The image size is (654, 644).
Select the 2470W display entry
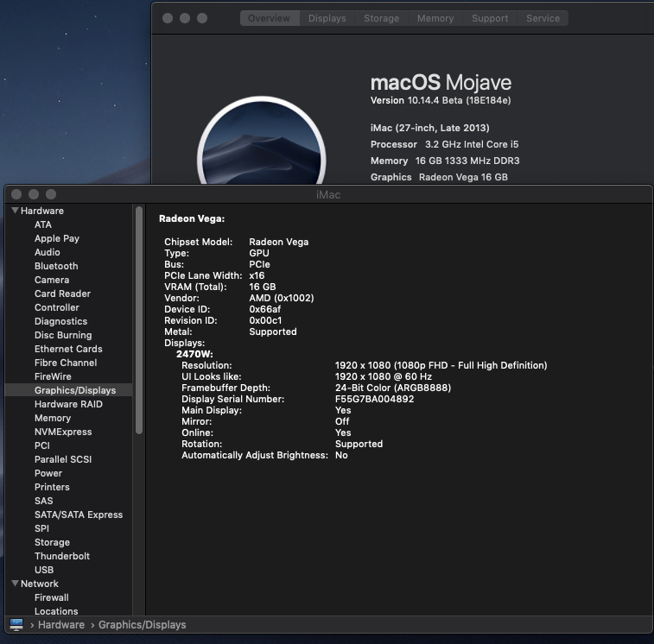point(194,354)
